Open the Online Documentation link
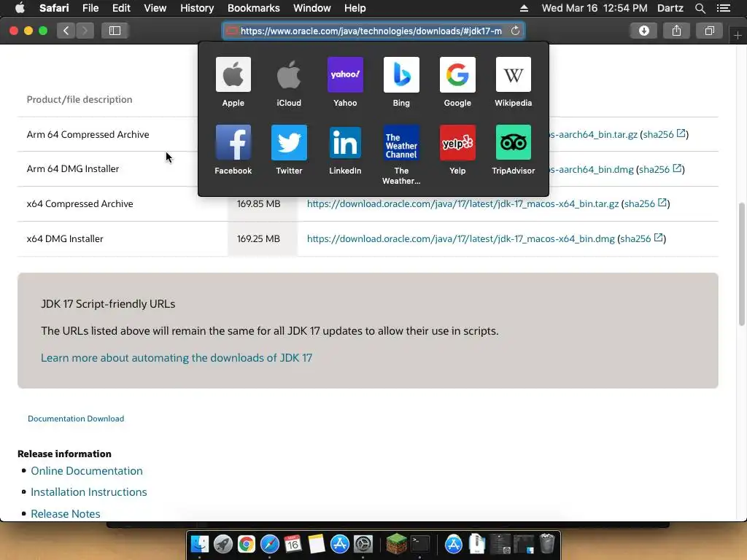Screen dimensions: 747x560 click(x=87, y=470)
